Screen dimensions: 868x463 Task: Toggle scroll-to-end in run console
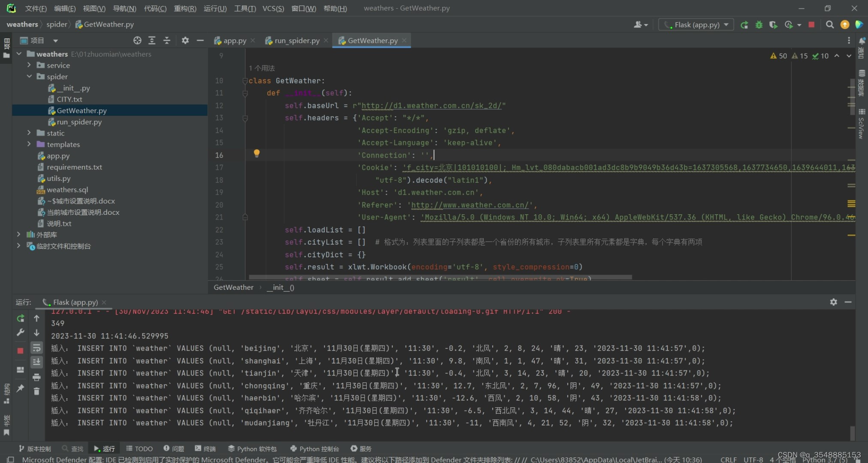[36, 362]
